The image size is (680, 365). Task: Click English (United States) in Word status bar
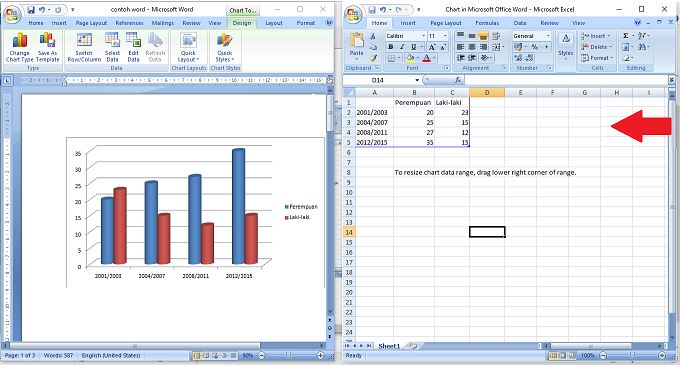(111, 355)
